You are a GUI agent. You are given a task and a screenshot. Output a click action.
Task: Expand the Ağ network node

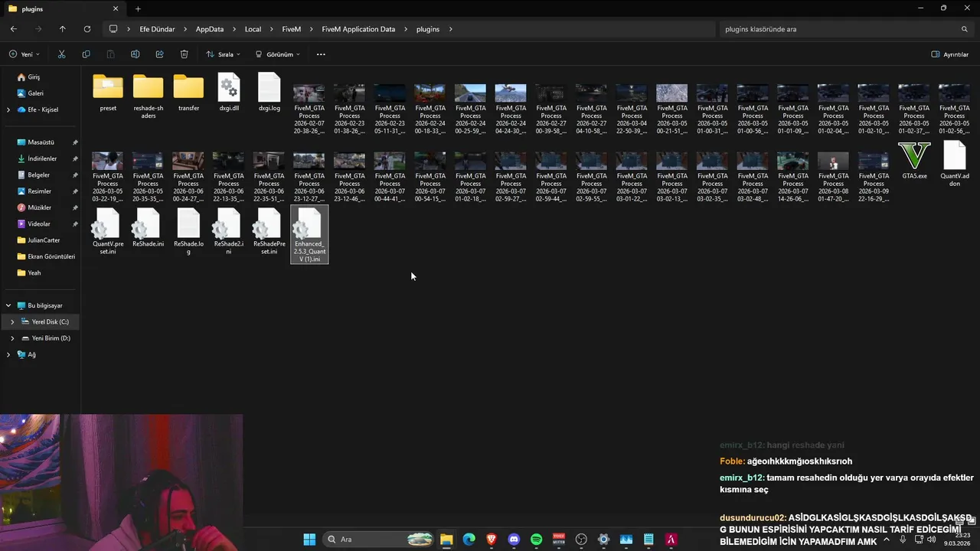8,354
